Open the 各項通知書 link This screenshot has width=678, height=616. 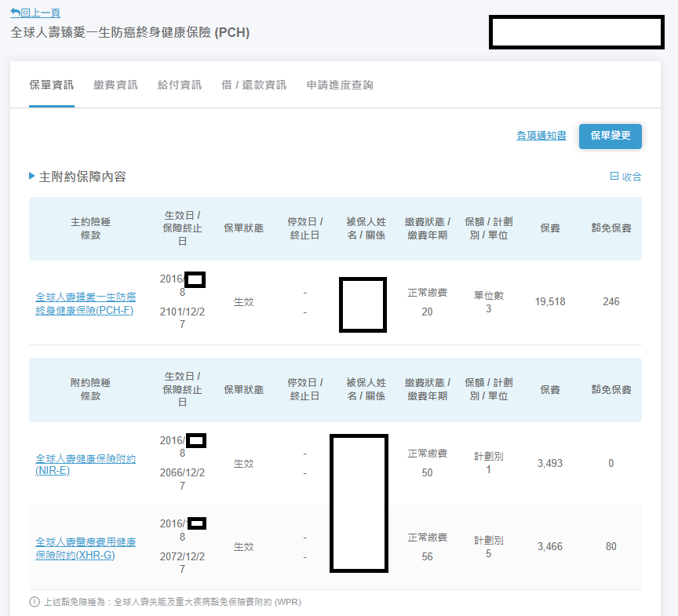541,136
